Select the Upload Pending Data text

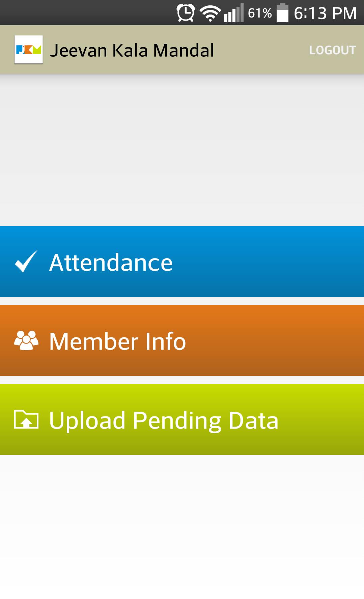pyautogui.click(x=164, y=420)
